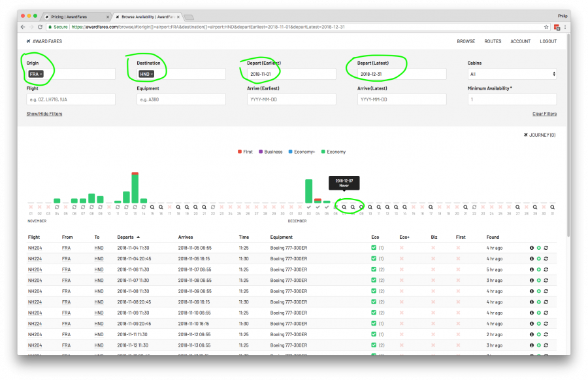Click search icon for December 31
Image resolution: width=588 pixels, height=380 pixels.
click(552, 207)
